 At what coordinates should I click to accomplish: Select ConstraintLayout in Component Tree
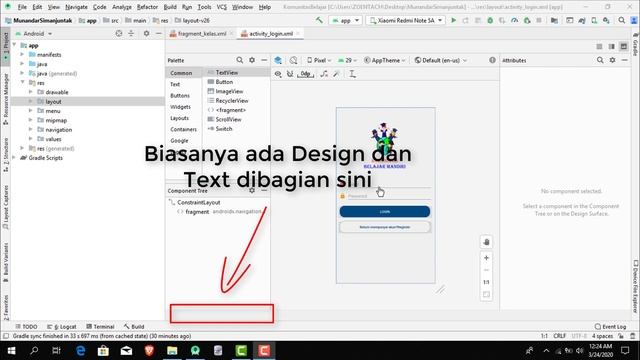click(198, 202)
